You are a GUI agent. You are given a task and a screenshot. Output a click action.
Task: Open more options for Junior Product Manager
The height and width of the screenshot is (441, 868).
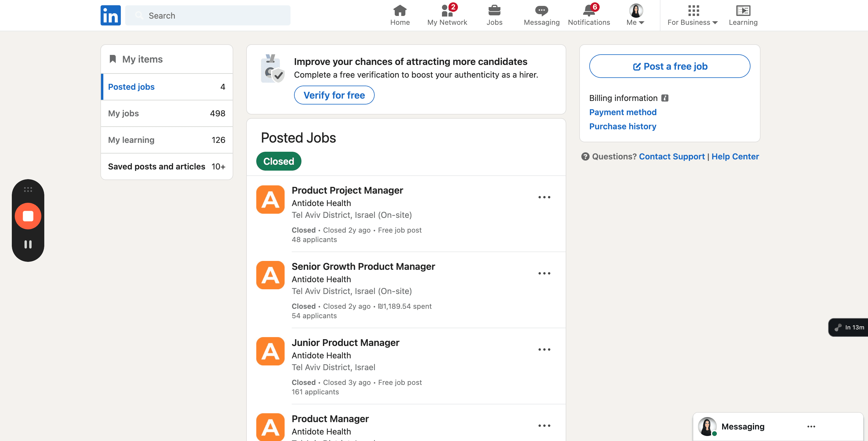[544, 349]
